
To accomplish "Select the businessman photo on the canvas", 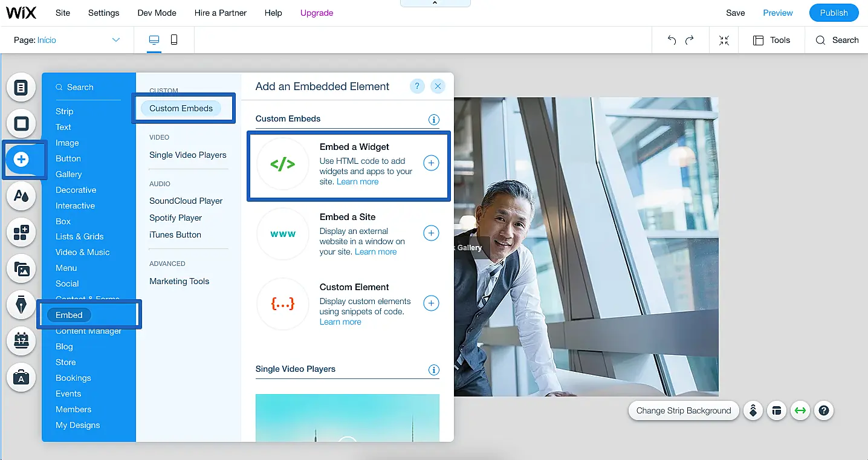I will tap(586, 247).
